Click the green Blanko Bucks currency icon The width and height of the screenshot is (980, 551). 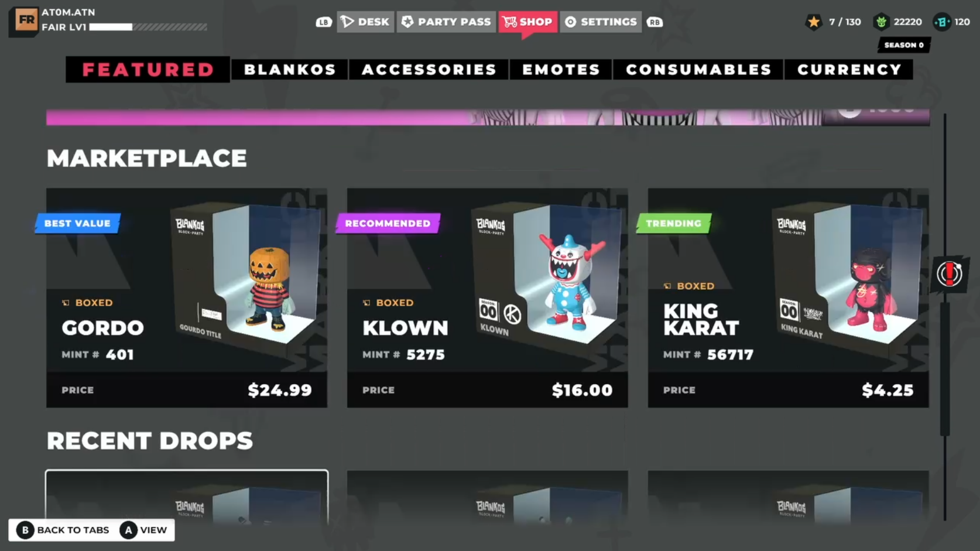[880, 22]
